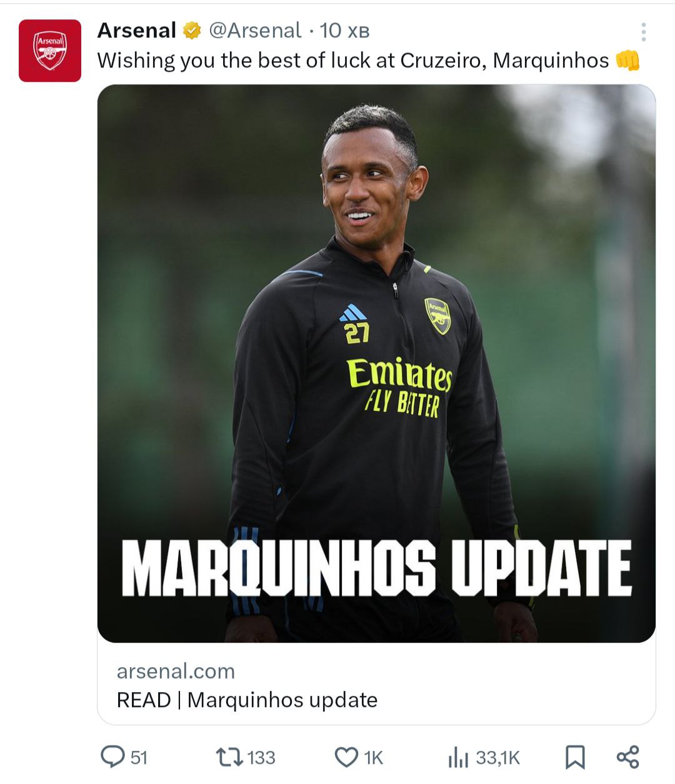Click the Arsenal display name
Image resolution: width=675 pixels, height=784 pixels.
(137, 30)
